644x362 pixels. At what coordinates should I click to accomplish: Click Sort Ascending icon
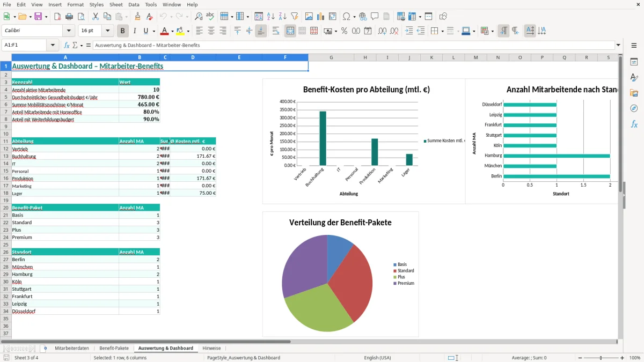pyautogui.click(x=271, y=17)
